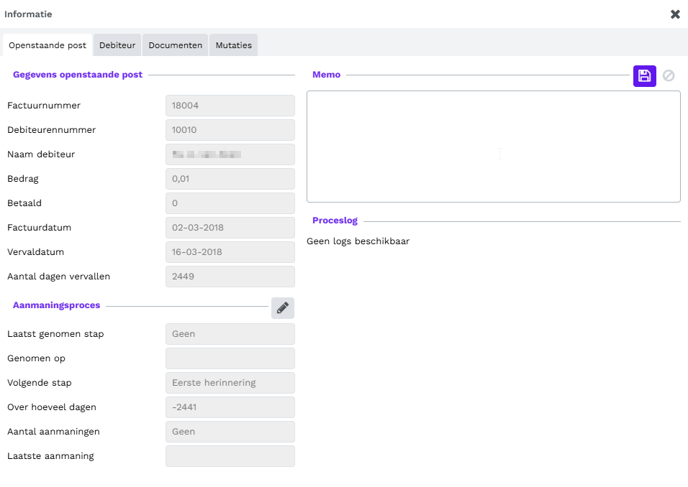Focus the empty Laatste aanmaning field
The height and width of the screenshot is (487, 688).
(x=229, y=456)
